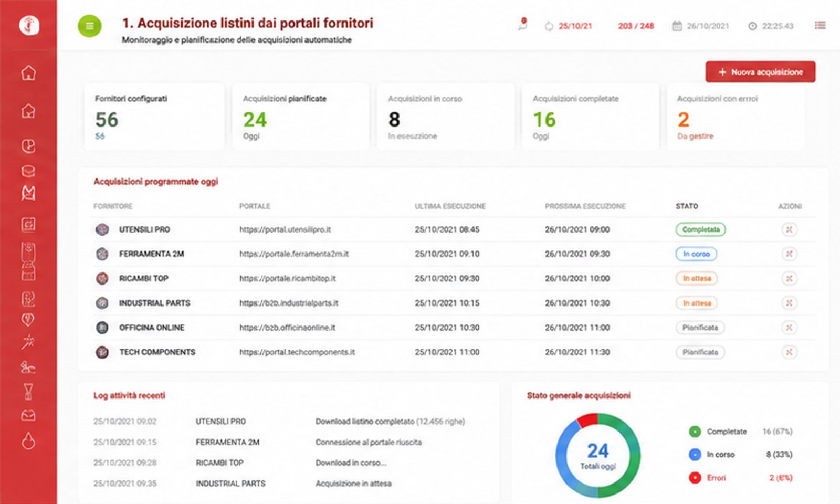Click the green Completate legend dot
The image size is (840, 504).
point(695,432)
